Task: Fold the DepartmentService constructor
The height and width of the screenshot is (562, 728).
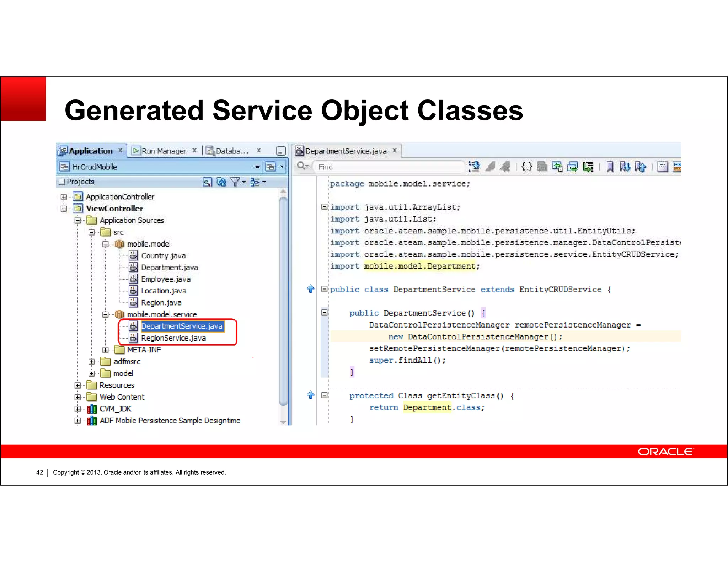Action: pyautogui.click(x=324, y=313)
